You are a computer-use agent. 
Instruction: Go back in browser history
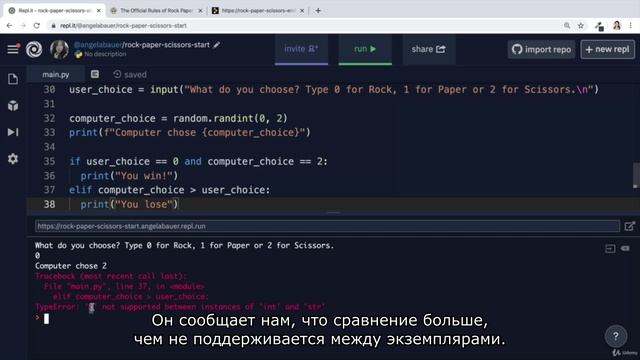pos(9,25)
